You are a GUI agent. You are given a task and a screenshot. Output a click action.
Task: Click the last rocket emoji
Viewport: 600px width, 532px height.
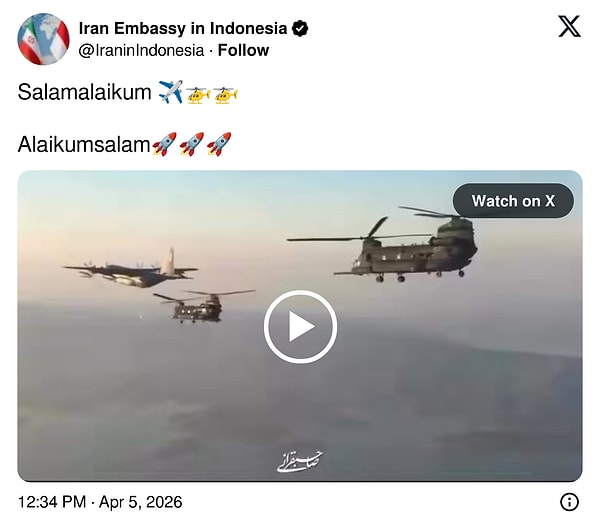pos(219,144)
